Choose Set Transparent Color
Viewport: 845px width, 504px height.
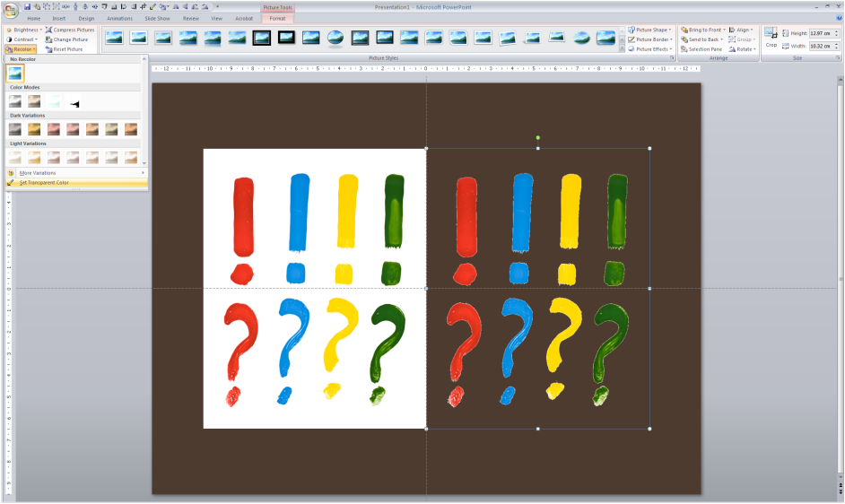pyautogui.click(x=76, y=183)
